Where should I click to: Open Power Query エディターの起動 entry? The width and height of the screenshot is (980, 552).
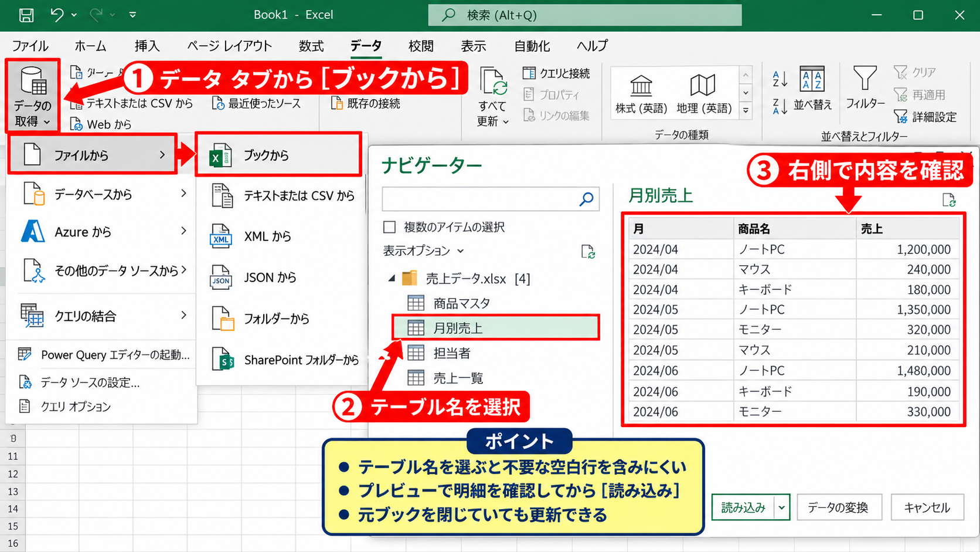coord(104,355)
